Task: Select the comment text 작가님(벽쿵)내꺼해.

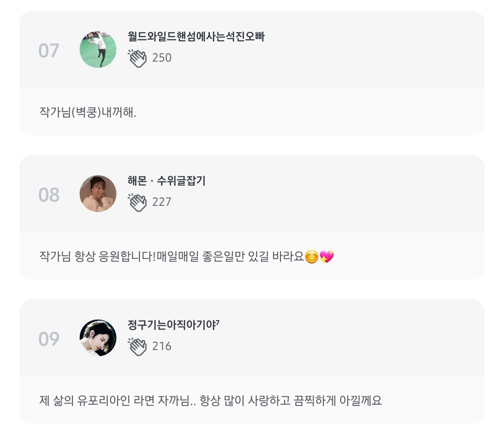Action: coord(88,112)
